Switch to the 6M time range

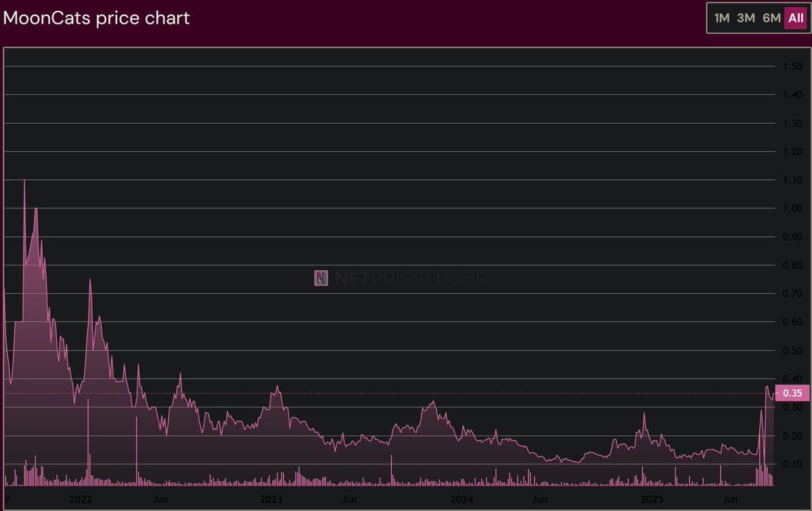click(771, 18)
